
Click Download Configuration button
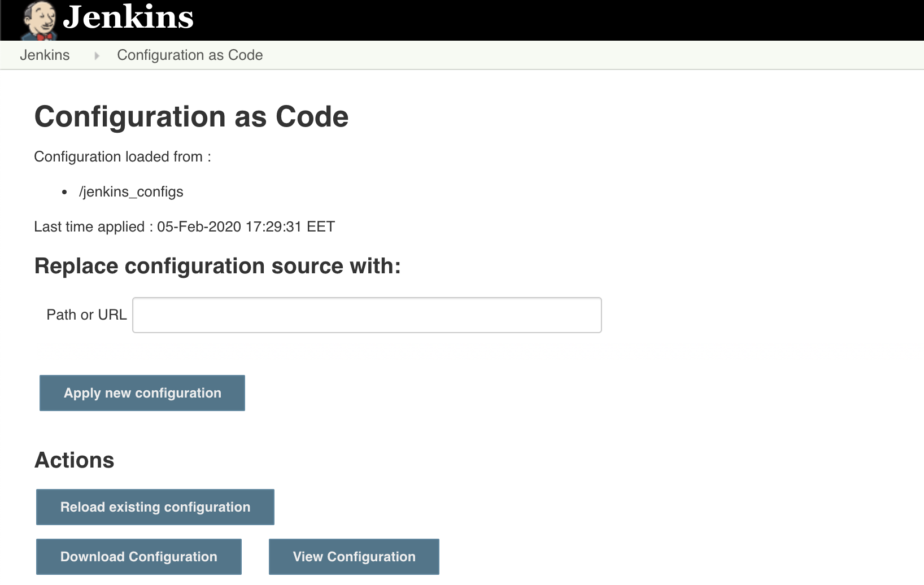tap(139, 557)
